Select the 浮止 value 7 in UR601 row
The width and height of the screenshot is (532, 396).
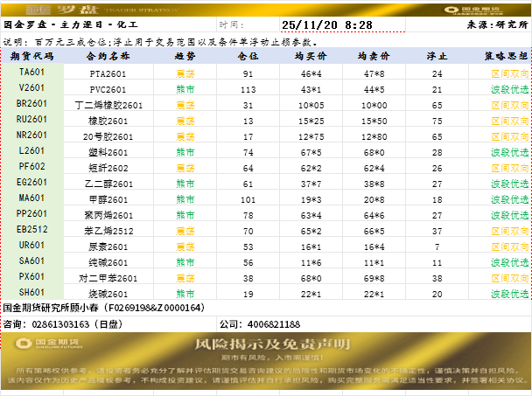tap(437, 247)
